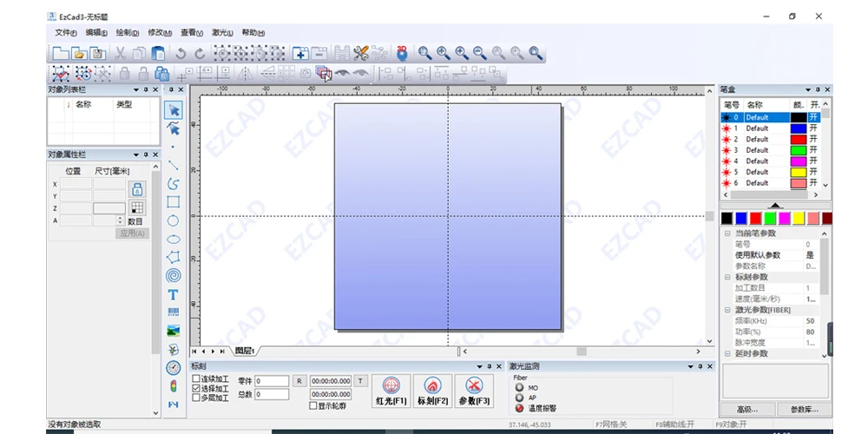The image size is (868, 434).
Task: Open 对象属性栏 panel dropdown arrow
Action: pos(135,155)
